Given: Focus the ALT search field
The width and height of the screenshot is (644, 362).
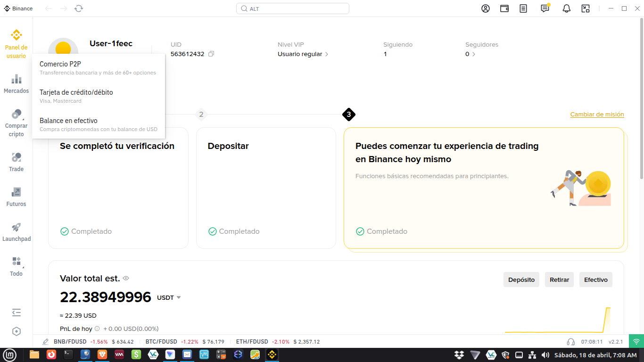Looking at the screenshot, I should (293, 8).
